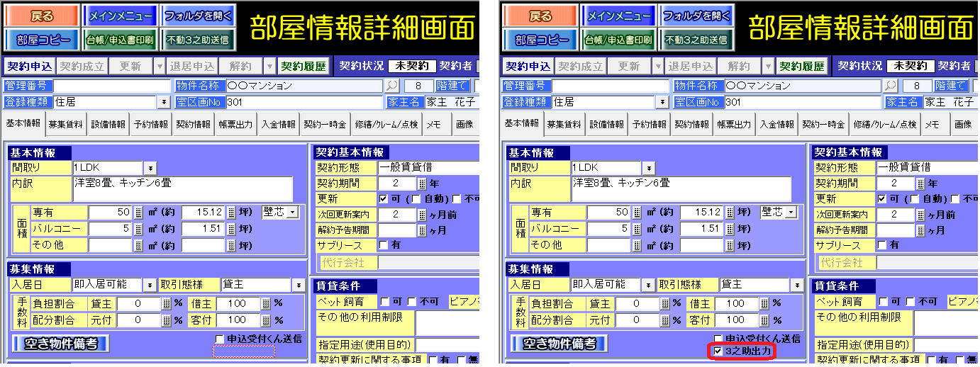Click search magnifier beside 物件名称 in left screenshot
This screenshot has width=980, height=367.
(391, 86)
